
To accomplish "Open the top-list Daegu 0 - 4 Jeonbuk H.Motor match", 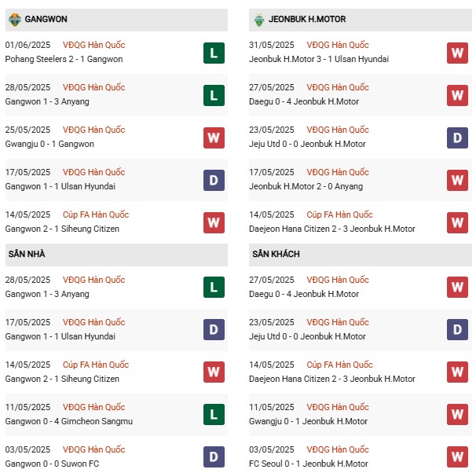I will coord(304,101).
